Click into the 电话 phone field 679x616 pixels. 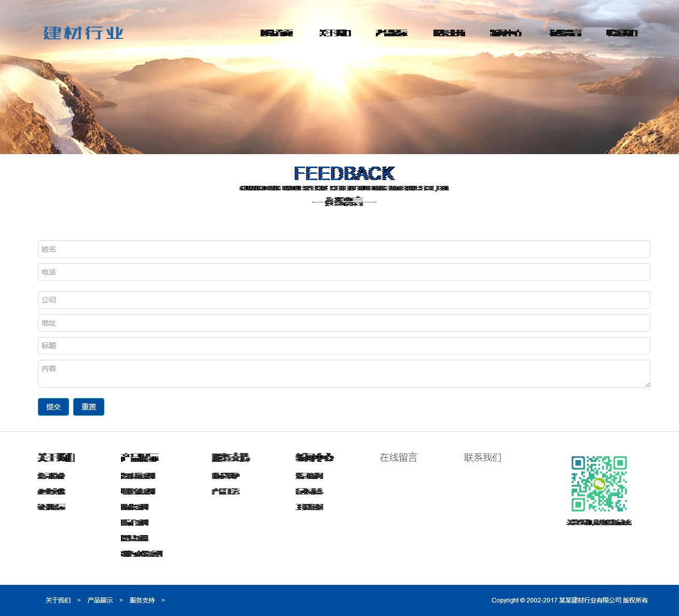point(344,272)
